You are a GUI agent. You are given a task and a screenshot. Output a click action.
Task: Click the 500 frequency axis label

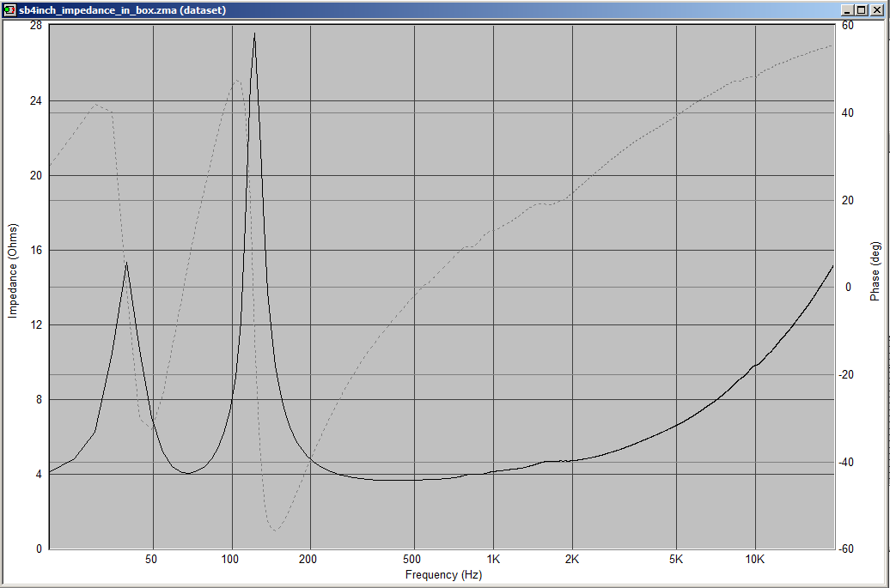pyautogui.click(x=412, y=559)
